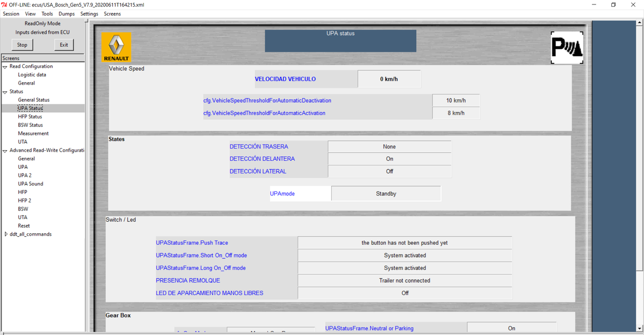The image size is (644, 335).
Task: Click the UPAmode Standby value
Action: coord(386,193)
